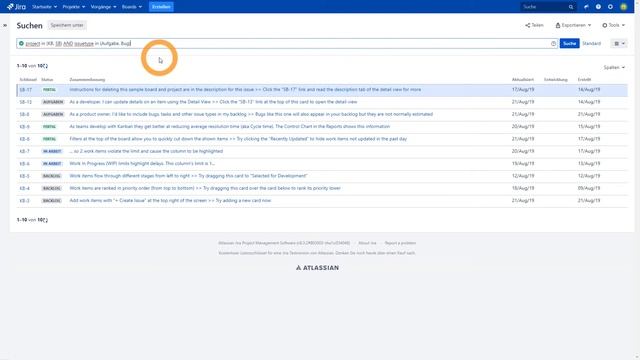This screenshot has width=640, height=360.
Task: Open summary 'Add work items with + Create Issue'
Action: click(170, 200)
